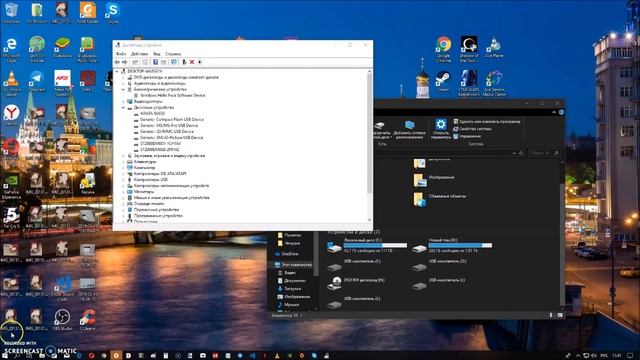Expand the USB controllers (Контроллеры USB) node
640x360 pixels.
(123, 180)
